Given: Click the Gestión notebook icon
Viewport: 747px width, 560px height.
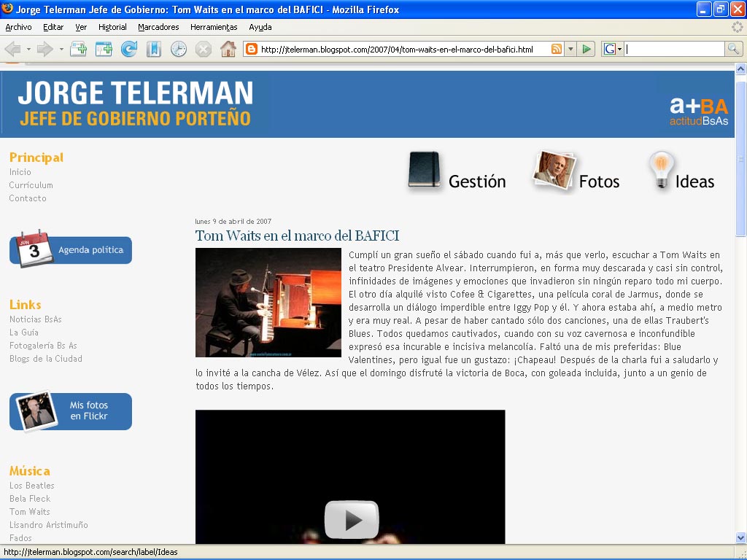Looking at the screenshot, I should (424, 171).
